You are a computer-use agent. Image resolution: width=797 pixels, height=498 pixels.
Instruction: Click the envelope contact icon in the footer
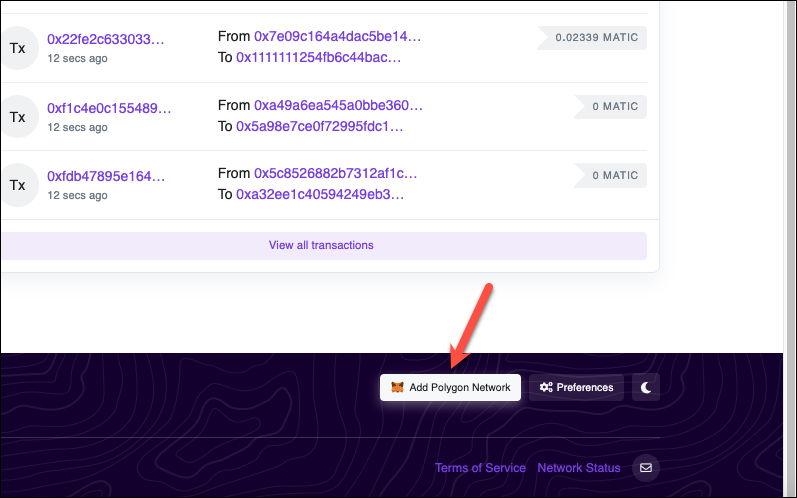coord(646,468)
